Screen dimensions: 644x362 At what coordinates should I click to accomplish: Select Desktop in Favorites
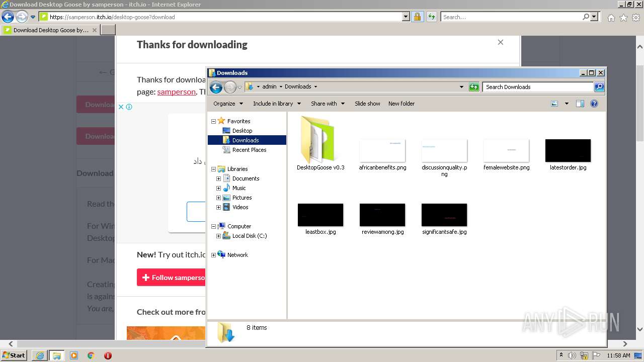coord(242,131)
